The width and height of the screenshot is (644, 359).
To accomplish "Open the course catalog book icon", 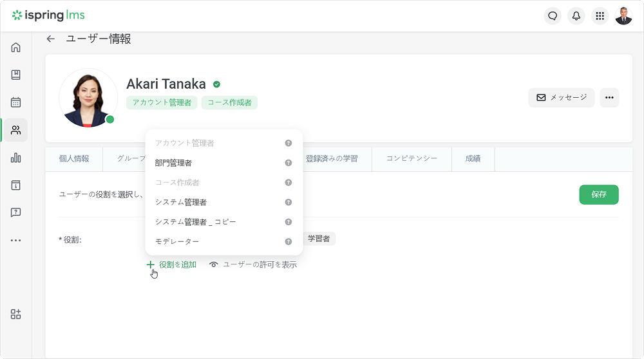I will (15, 75).
